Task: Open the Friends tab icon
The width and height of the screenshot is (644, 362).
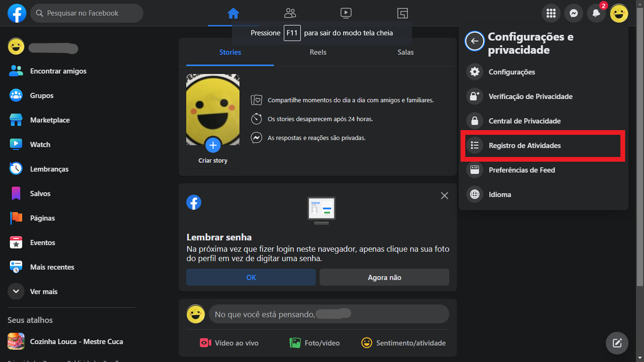Action: 290,13
